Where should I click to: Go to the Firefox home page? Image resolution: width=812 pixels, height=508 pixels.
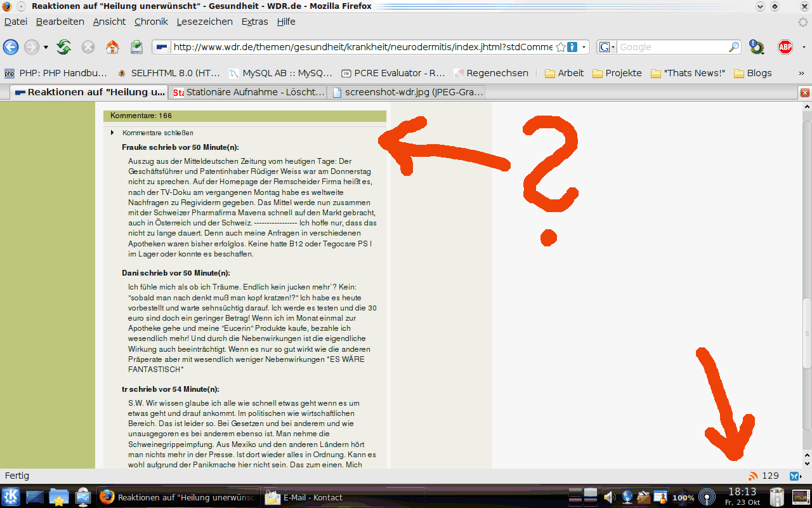pos(112,47)
